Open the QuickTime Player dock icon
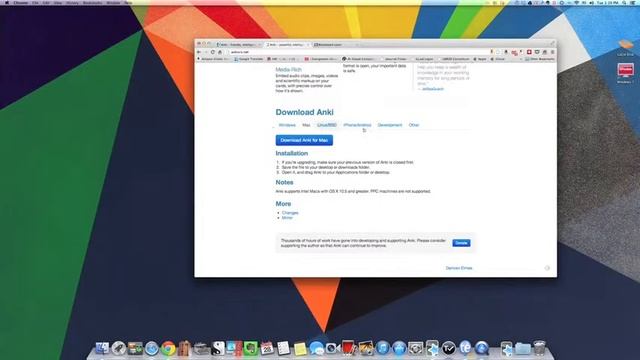Viewport: 640px width, 360px height. point(482,348)
